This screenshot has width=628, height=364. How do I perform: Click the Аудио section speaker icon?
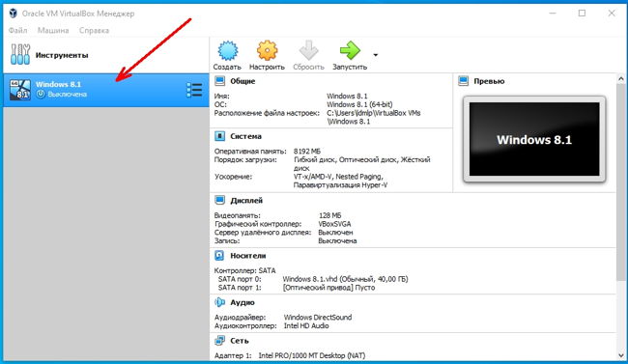coord(220,302)
